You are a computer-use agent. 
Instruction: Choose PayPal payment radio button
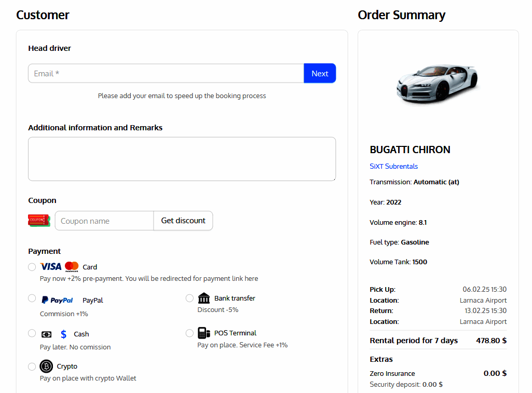tap(32, 299)
